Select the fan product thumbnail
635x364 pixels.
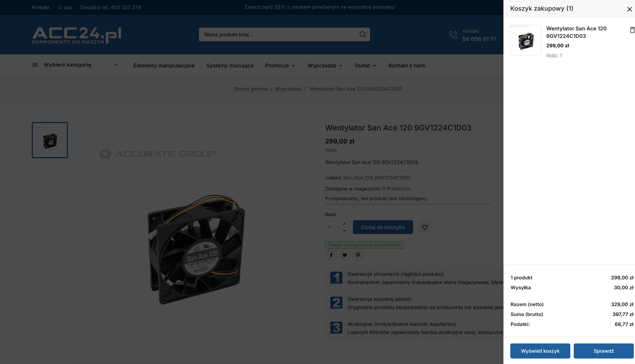[50, 140]
